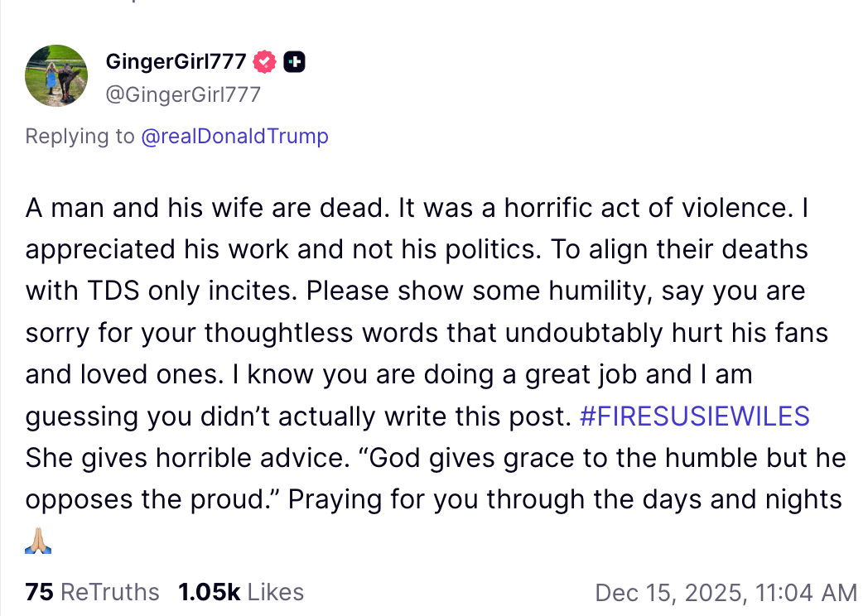
Task: Click the black plus badge icon
Action: tap(294, 61)
